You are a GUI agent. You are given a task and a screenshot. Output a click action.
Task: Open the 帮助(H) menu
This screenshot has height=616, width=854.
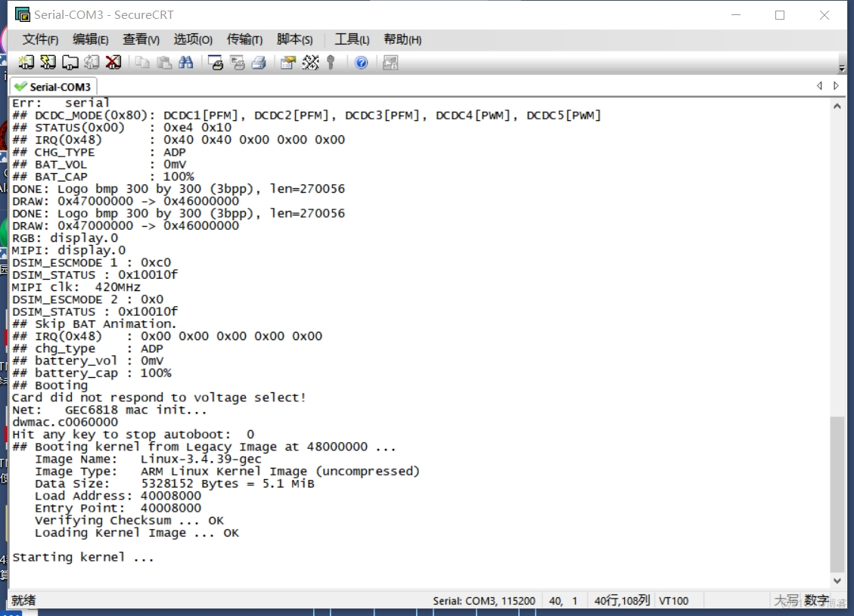tap(402, 39)
